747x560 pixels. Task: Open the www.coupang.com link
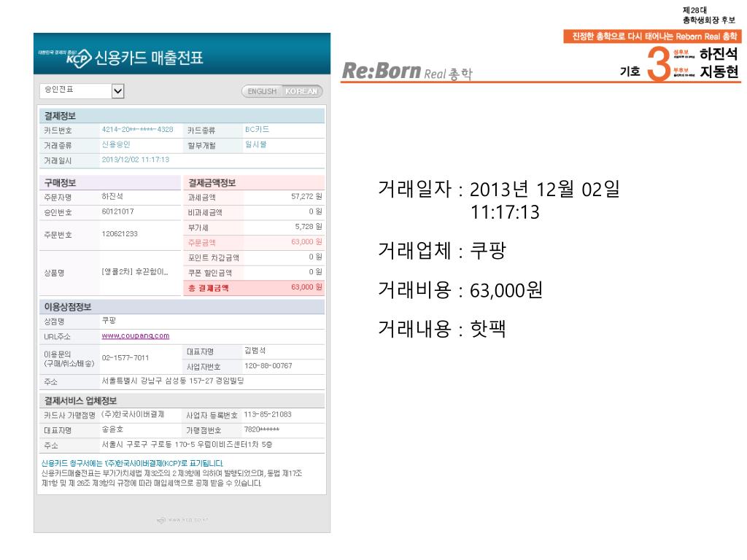click(x=136, y=335)
